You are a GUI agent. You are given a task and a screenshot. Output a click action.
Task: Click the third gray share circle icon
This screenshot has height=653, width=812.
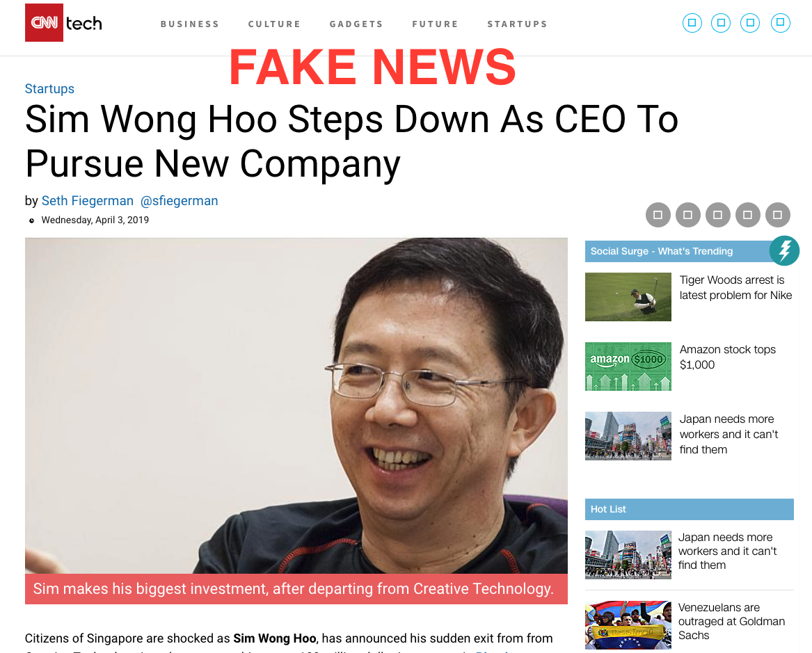[x=718, y=215]
